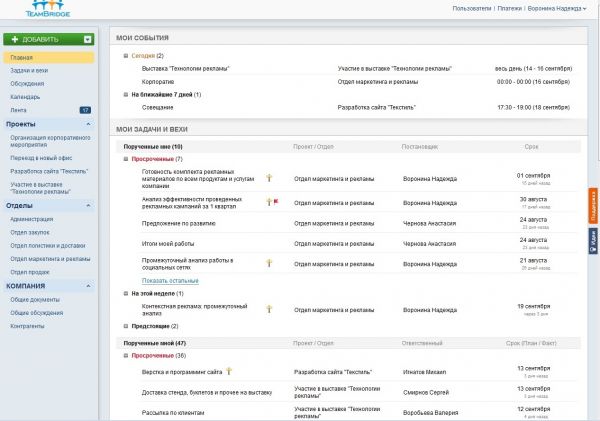Viewport: 600px width, 421px height.
Task: Open Обсуждения in sidebar
Action: 27,83
